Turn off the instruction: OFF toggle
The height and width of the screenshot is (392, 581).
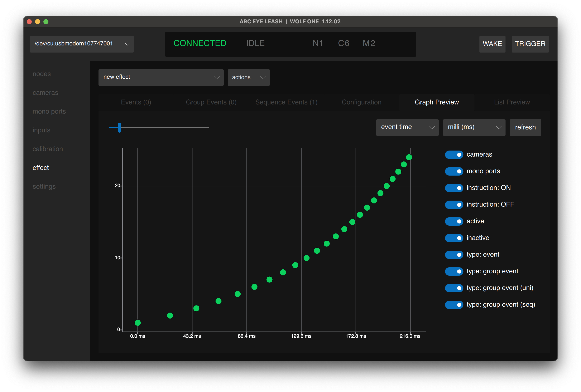[454, 205]
